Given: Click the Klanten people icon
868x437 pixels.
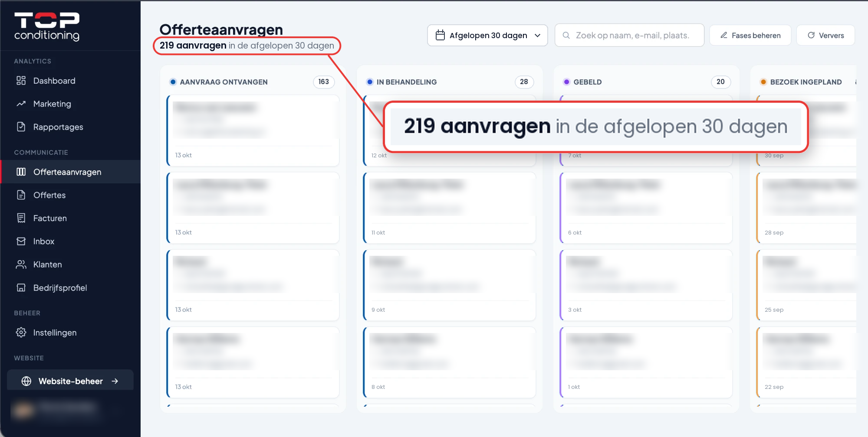Looking at the screenshot, I should 21,264.
